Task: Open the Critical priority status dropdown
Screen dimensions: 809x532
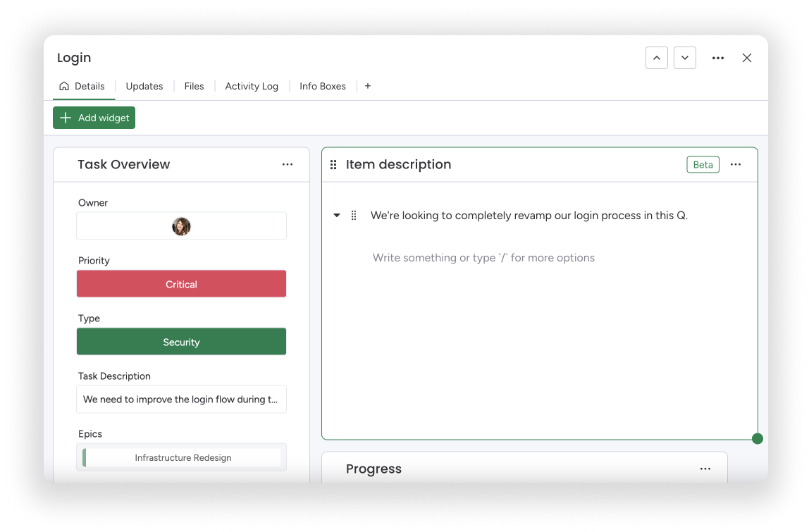Action: click(181, 284)
